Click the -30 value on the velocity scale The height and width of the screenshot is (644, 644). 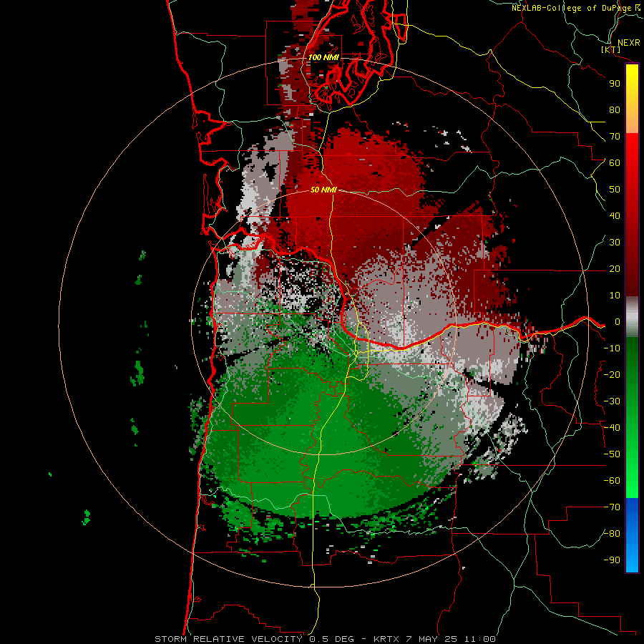click(x=612, y=401)
